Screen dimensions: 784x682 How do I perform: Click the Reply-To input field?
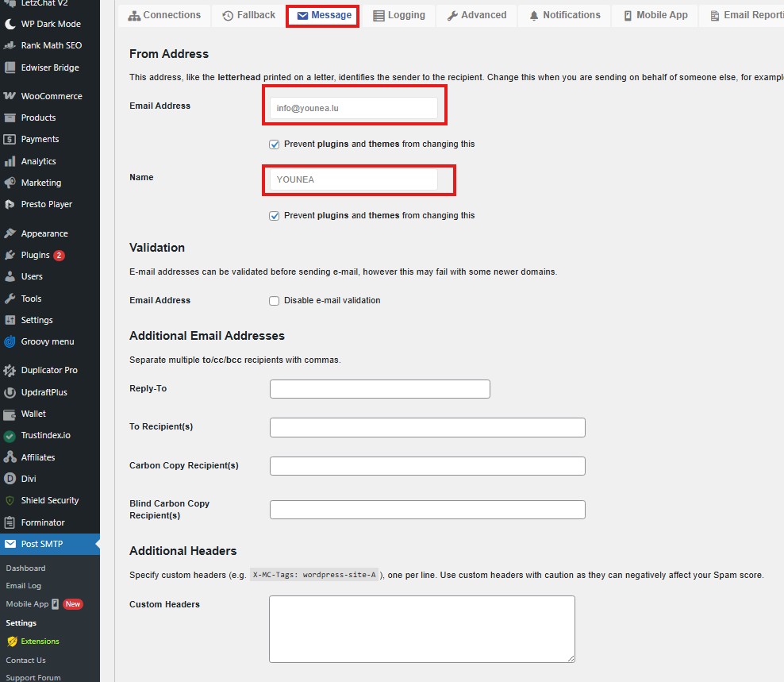[x=380, y=389]
